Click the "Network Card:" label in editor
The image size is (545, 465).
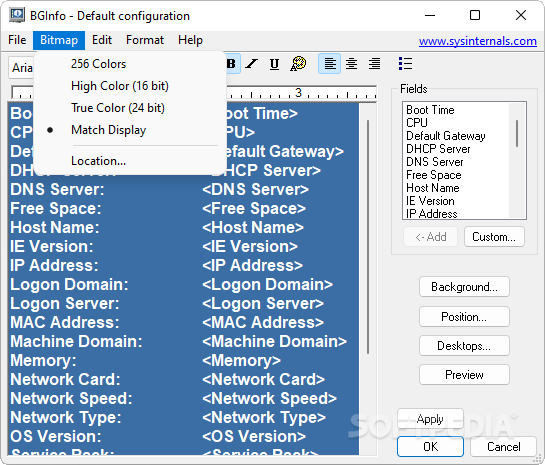[x=65, y=379]
